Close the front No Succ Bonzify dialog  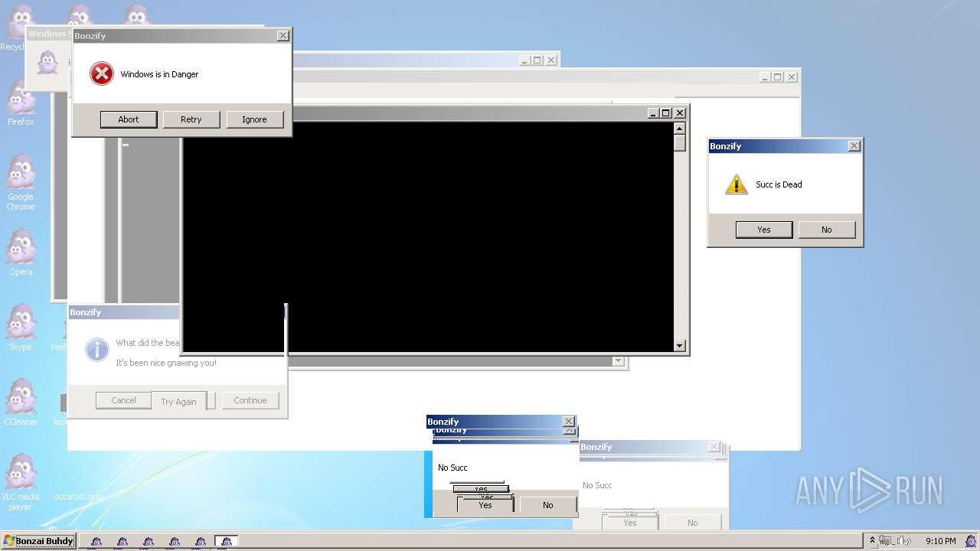569,422
